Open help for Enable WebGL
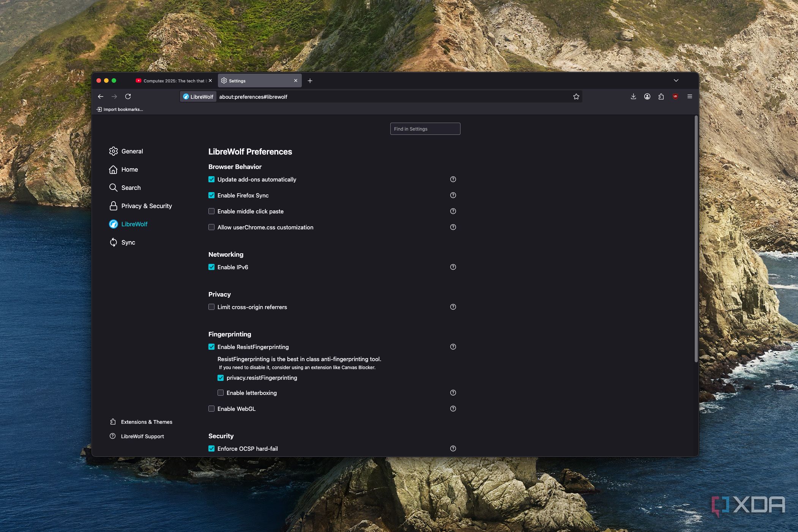Image resolution: width=798 pixels, height=532 pixels. tap(453, 409)
